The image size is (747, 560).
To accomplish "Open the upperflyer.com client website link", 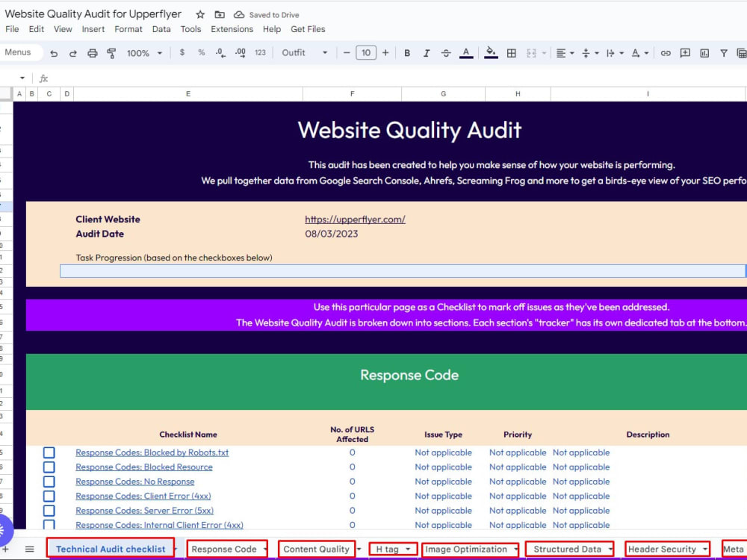I will 355,220.
